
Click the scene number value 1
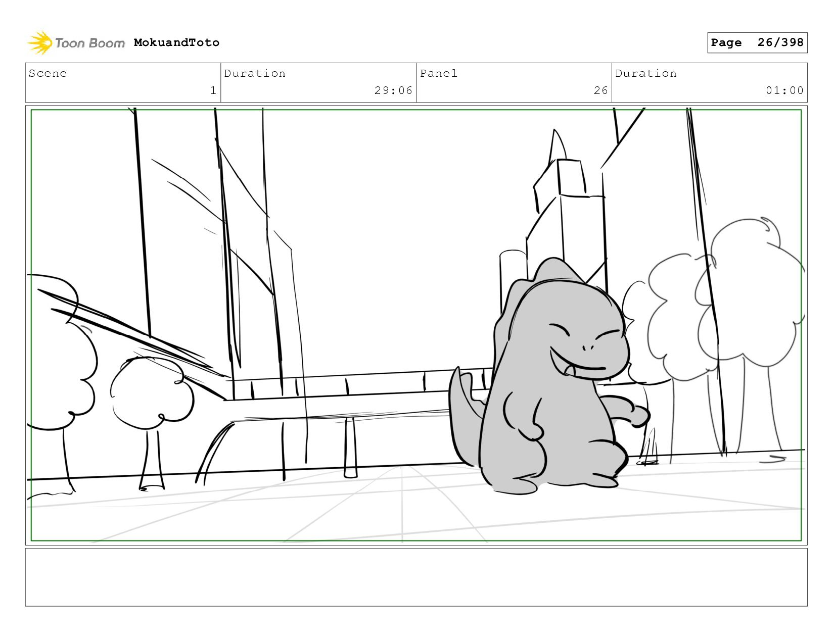pos(213,90)
